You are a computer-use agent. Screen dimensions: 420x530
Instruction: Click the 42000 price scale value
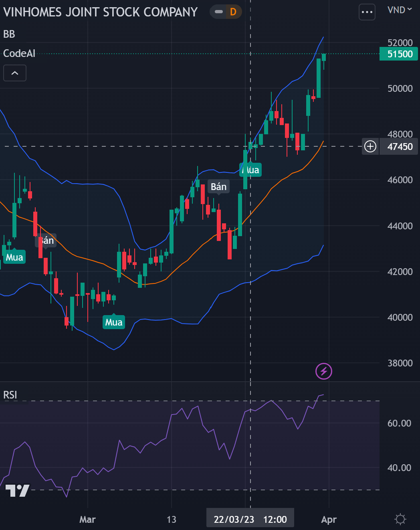(400, 271)
